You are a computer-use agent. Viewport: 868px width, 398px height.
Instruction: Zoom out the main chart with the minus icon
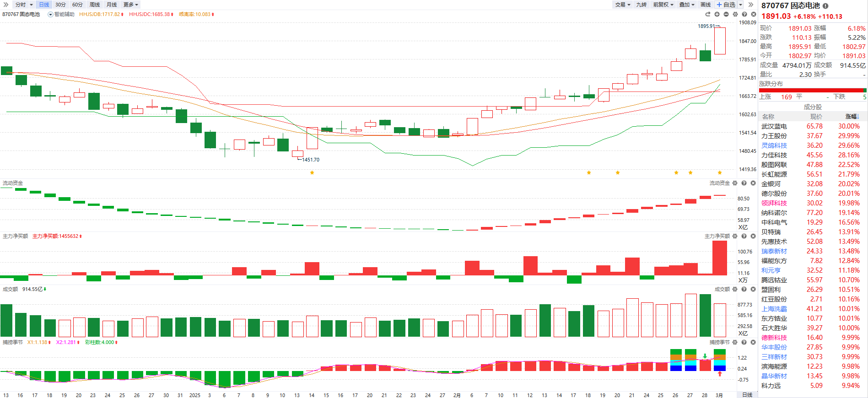(726, 14)
